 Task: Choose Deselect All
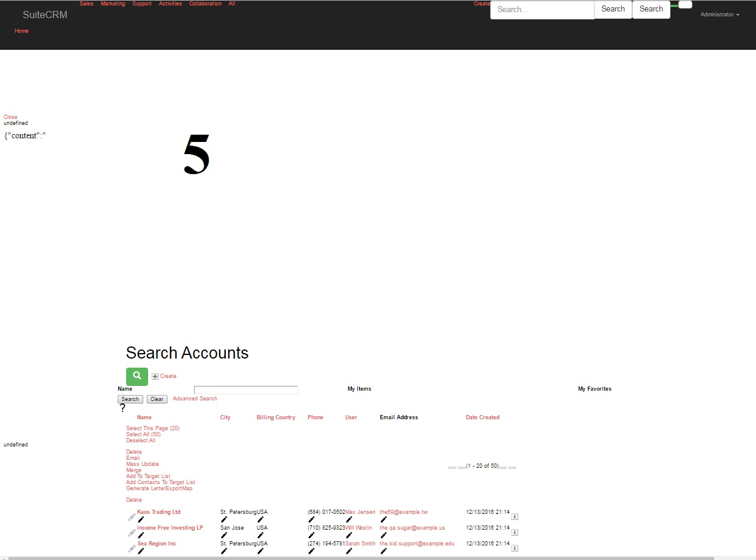point(141,440)
